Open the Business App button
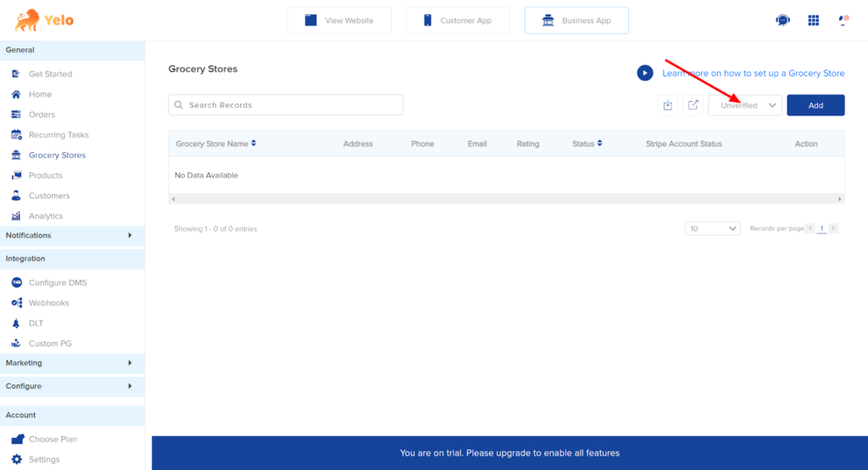This screenshot has height=470, width=868. (576, 20)
